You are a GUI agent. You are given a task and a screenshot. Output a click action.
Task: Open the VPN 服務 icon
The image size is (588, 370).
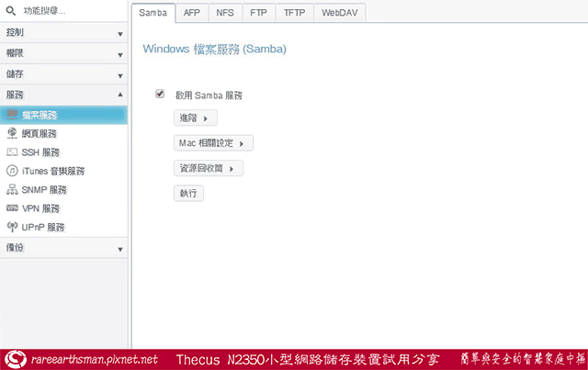[12, 208]
